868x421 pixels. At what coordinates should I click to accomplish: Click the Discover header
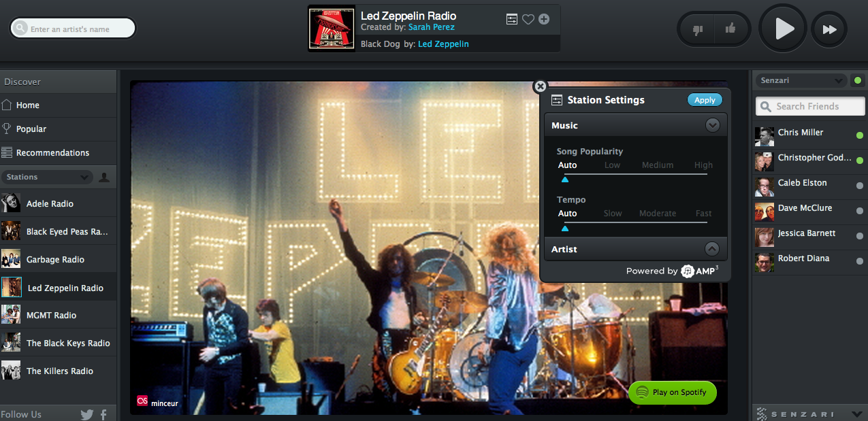pyautogui.click(x=59, y=82)
